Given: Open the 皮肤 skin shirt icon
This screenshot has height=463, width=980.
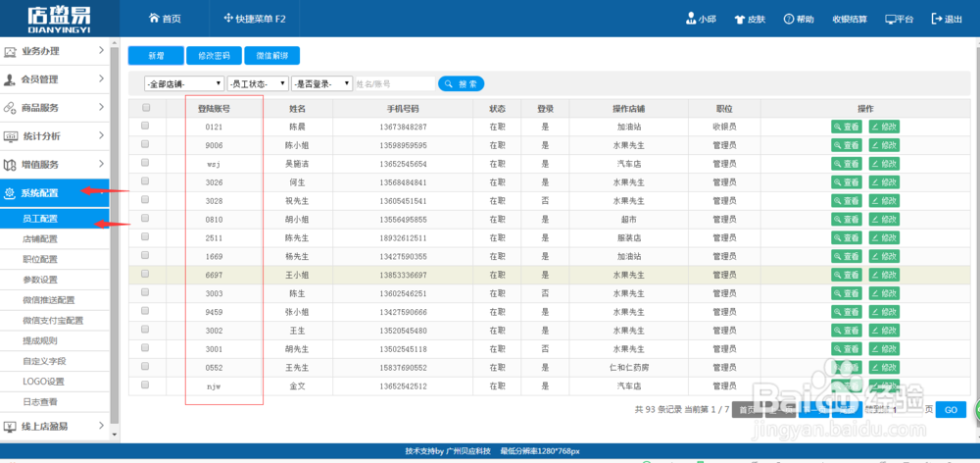Looking at the screenshot, I should 739,20.
